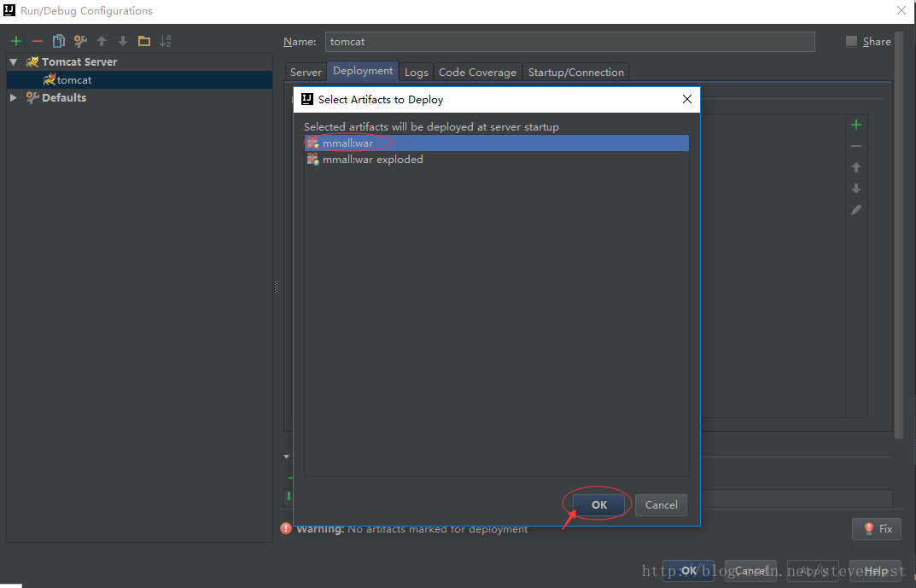Select the mmall:war artifact
This screenshot has height=588, width=916.
497,143
